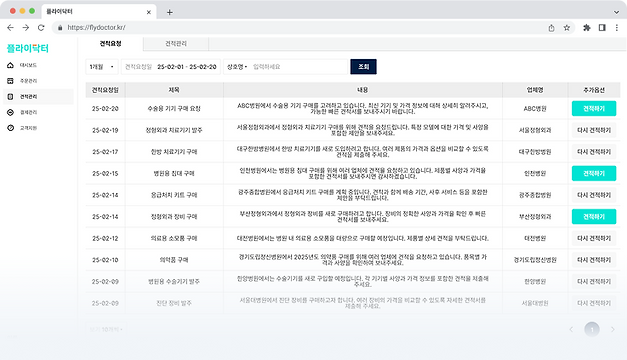This screenshot has width=627, height=360.
Task: Click title 의약품 구매
Action: coord(174,260)
